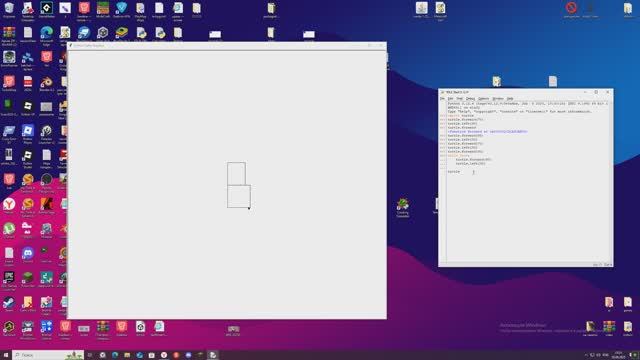The width and height of the screenshot is (640, 360).
Task: Open File Explorer from the taskbar
Action: click(127, 355)
